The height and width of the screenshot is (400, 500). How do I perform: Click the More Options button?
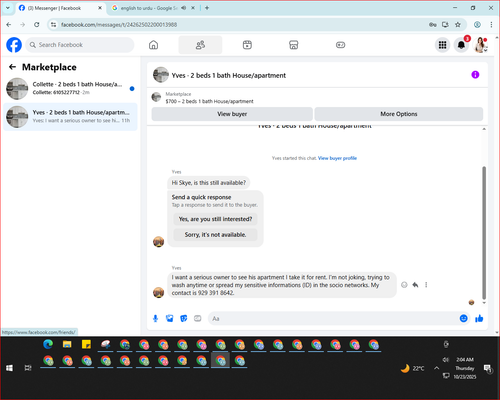(x=399, y=114)
